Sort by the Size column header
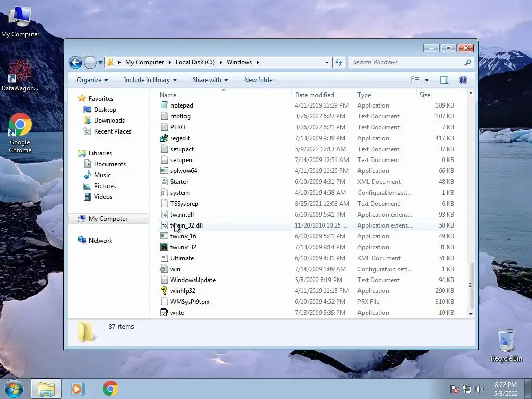The image size is (532, 399). pos(425,95)
